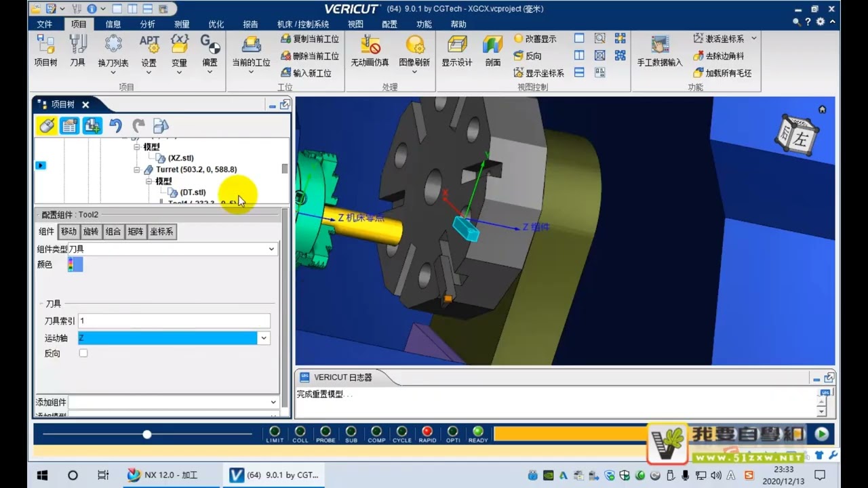Select the two-row view layout icon
The width and height of the screenshot is (868, 488).
click(579, 73)
